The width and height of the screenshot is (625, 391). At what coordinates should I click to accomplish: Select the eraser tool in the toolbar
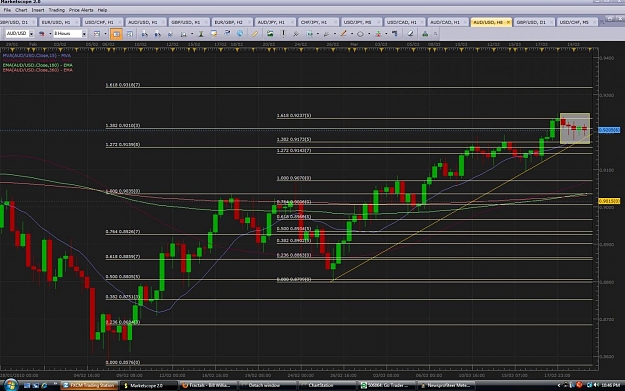point(410,34)
